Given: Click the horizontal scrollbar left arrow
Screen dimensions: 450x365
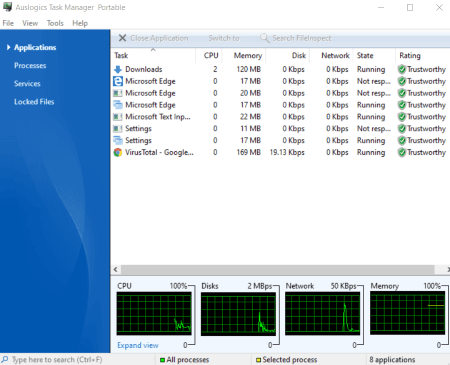Looking at the screenshot, I should (116, 269).
